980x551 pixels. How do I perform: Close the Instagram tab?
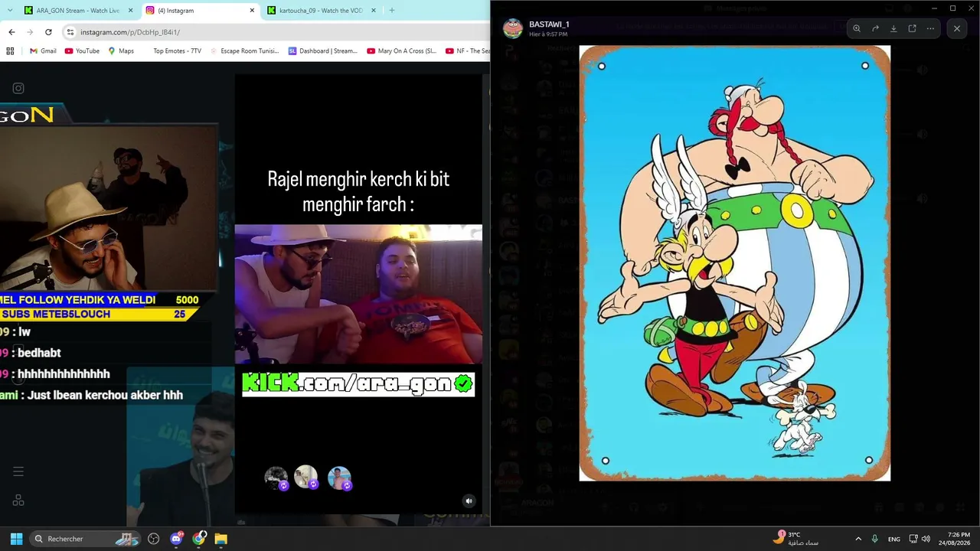coord(252,11)
